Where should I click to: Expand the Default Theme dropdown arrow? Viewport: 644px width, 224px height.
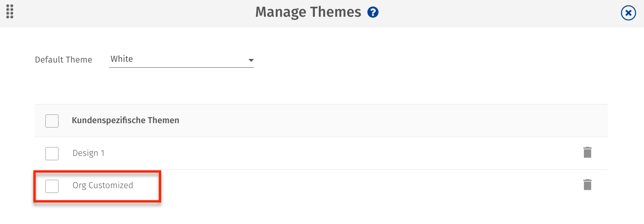(x=251, y=60)
